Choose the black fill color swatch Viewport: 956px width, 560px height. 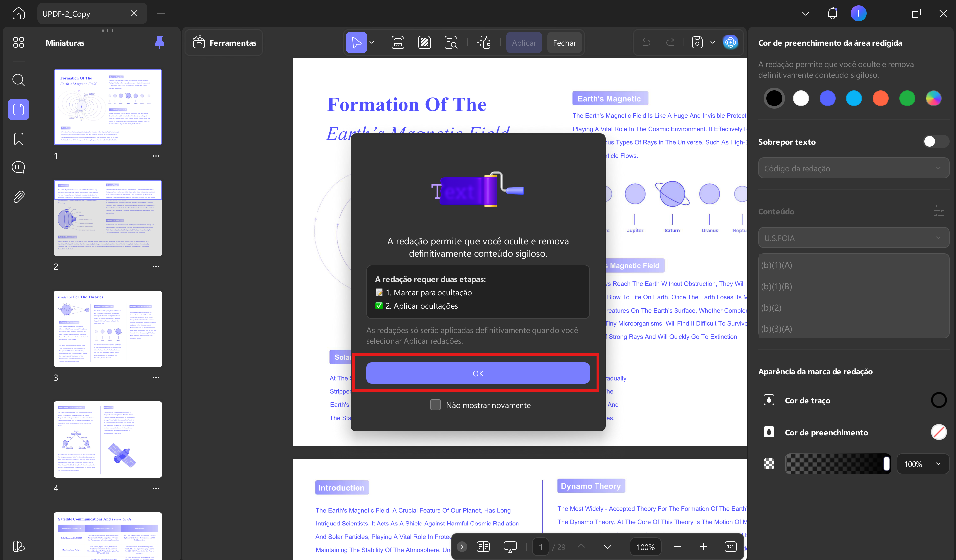(774, 98)
